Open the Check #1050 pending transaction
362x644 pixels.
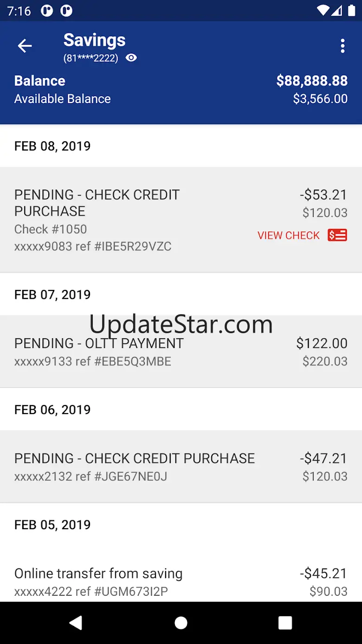(139, 219)
